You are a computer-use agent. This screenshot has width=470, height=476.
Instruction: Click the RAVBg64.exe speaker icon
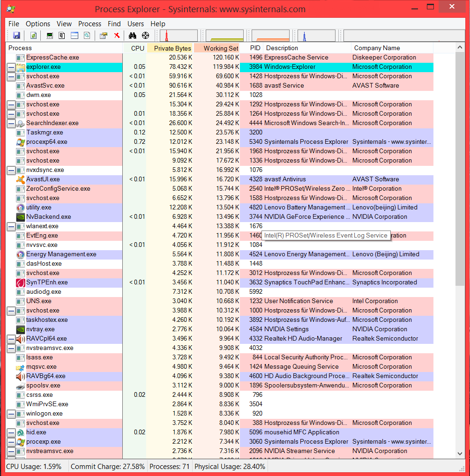point(20,376)
